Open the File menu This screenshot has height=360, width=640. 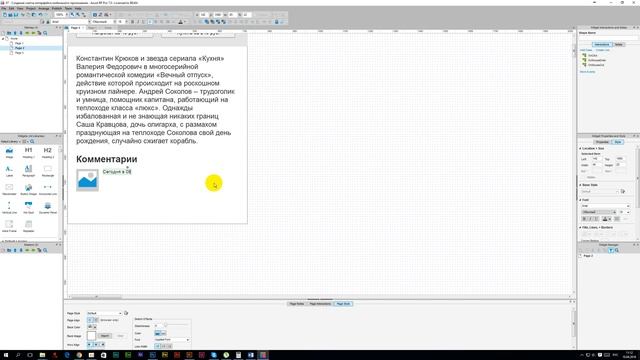coord(4,8)
